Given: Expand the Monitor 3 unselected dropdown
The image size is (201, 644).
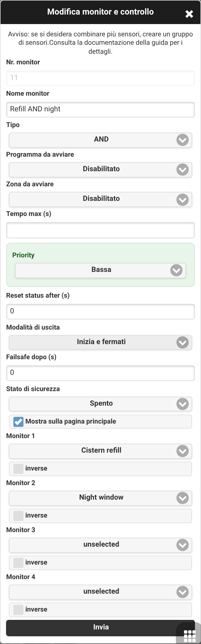Looking at the screenshot, I should tap(100, 545).
